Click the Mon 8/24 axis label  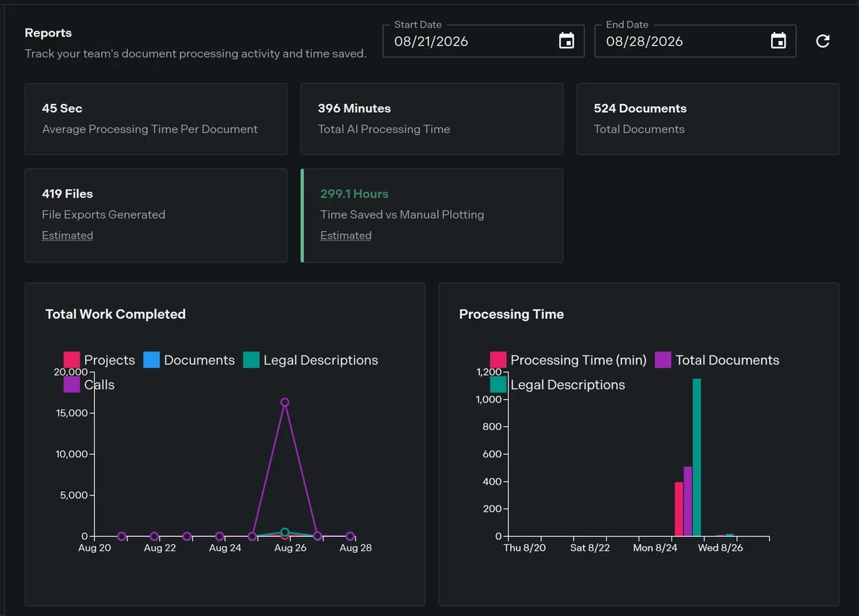[655, 547]
